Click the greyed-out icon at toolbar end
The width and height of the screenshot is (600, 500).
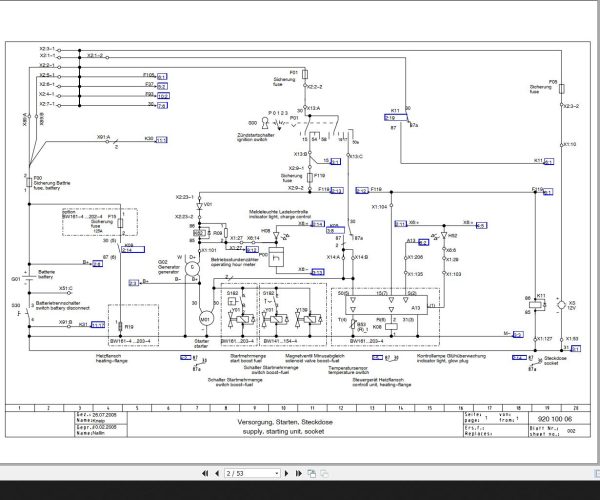click(x=324, y=473)
